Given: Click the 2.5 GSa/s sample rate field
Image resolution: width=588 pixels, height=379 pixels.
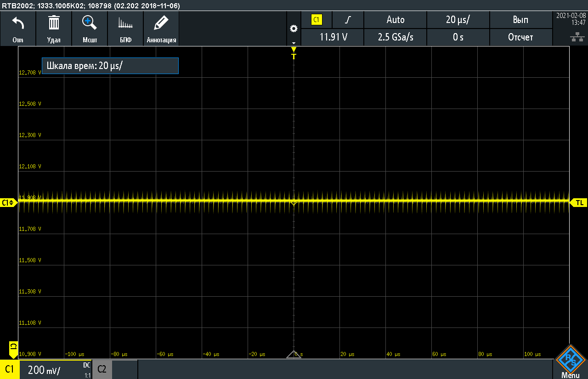Looking at the screenshot, I should tap(396, 37).
